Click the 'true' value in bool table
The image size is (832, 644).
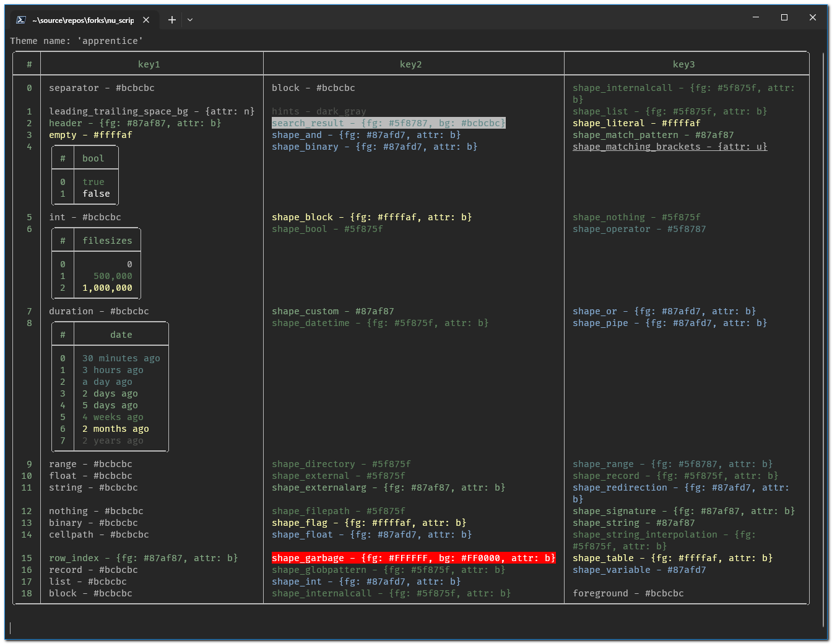(x=93, y=182)
